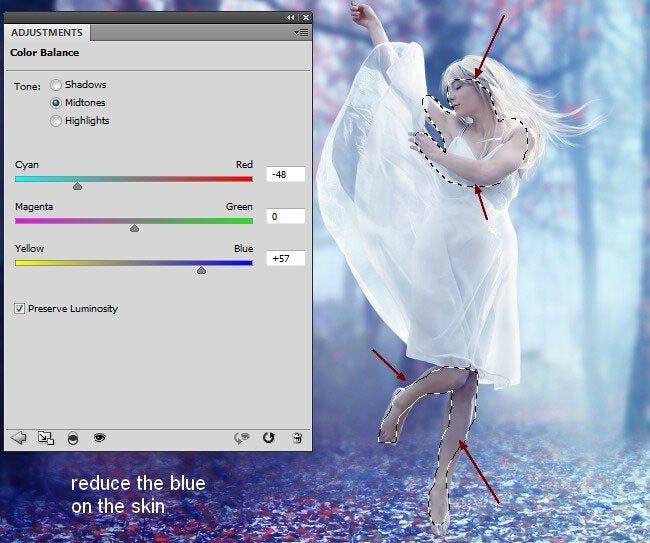
Task: Click the Cyan-Red slider handle
Action: coord(78,186)
